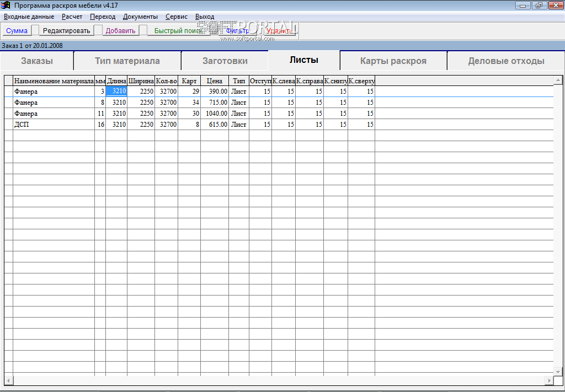Click the Карт cell with value 30
Screen dimensions: 565x392
click(x=189, y=114)
